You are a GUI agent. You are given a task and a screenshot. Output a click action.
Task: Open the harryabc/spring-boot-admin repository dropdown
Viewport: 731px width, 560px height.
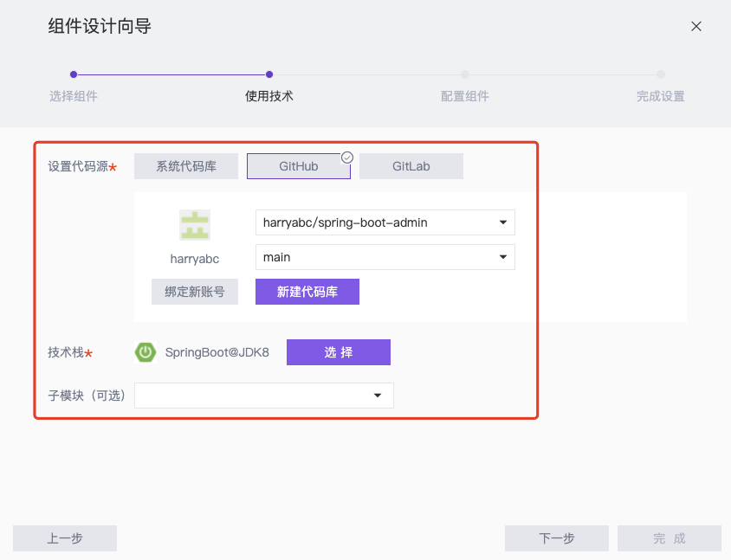385,222
